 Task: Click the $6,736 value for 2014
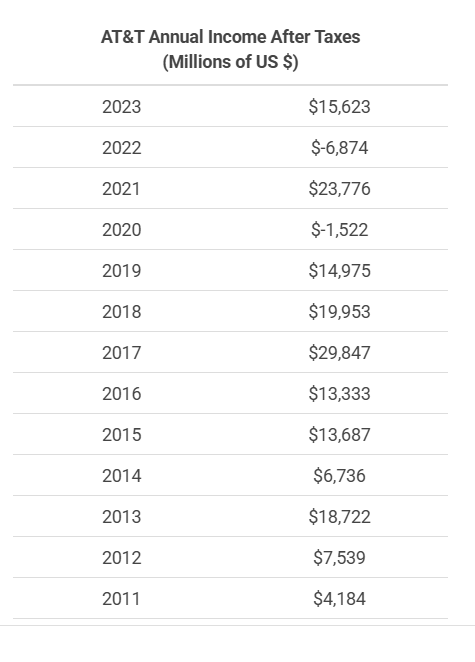click(339, 475)
